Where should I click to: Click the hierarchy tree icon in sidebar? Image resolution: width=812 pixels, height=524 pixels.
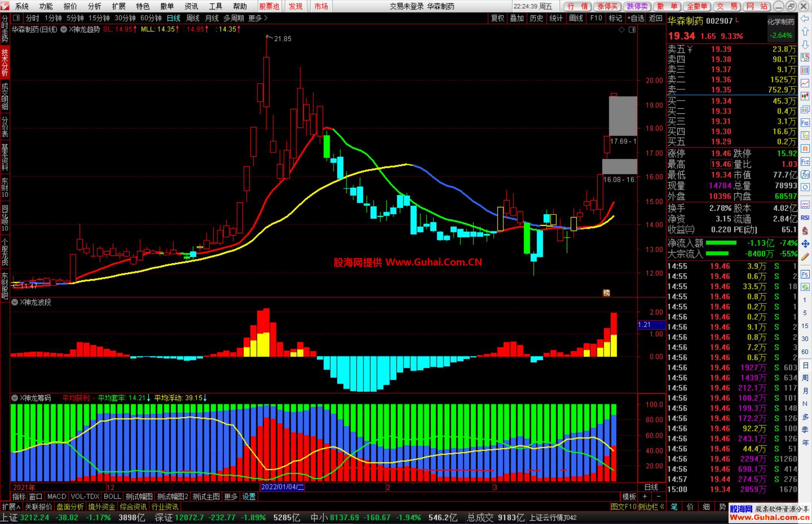[x=805, y=136]
